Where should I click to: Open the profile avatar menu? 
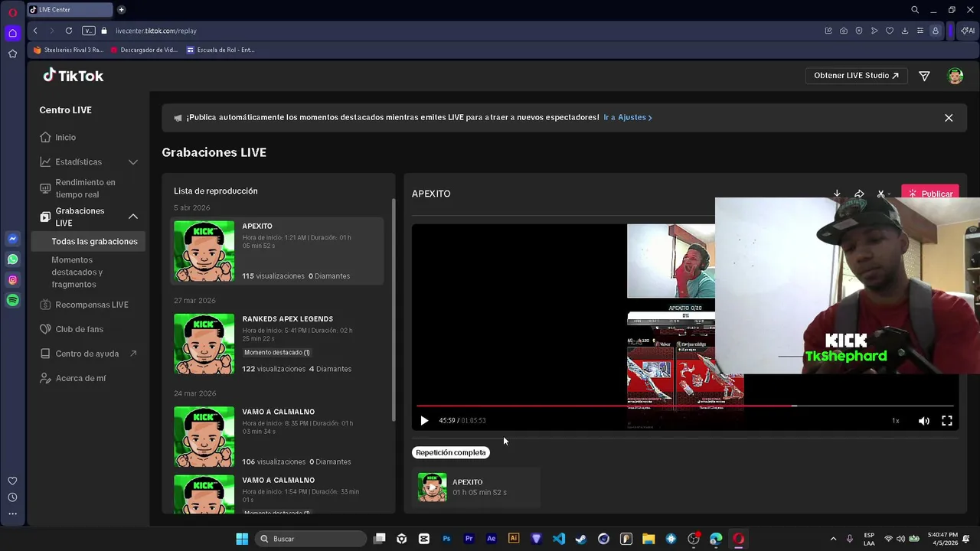tap(955, 76)
